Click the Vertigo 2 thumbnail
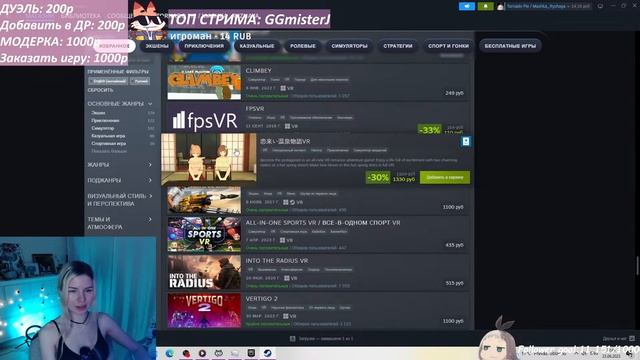This screenshot has width=640, height=360. (x=204, y=310)
